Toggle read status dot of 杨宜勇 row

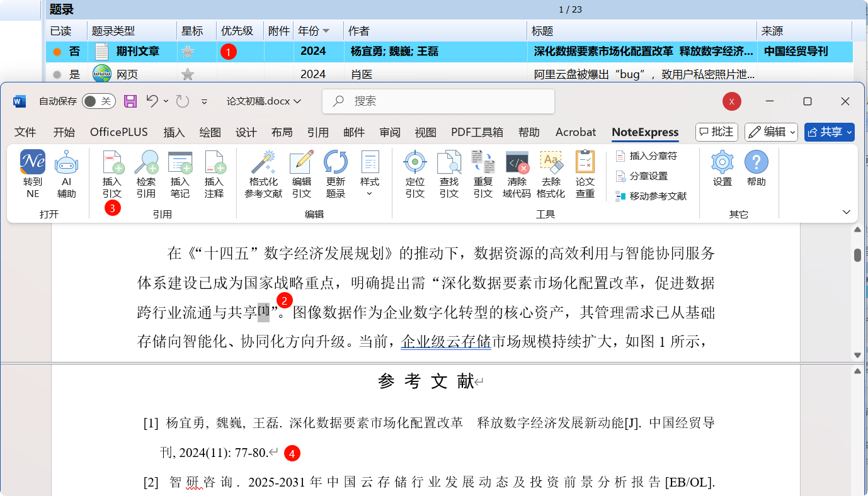[x=57, y=52]
